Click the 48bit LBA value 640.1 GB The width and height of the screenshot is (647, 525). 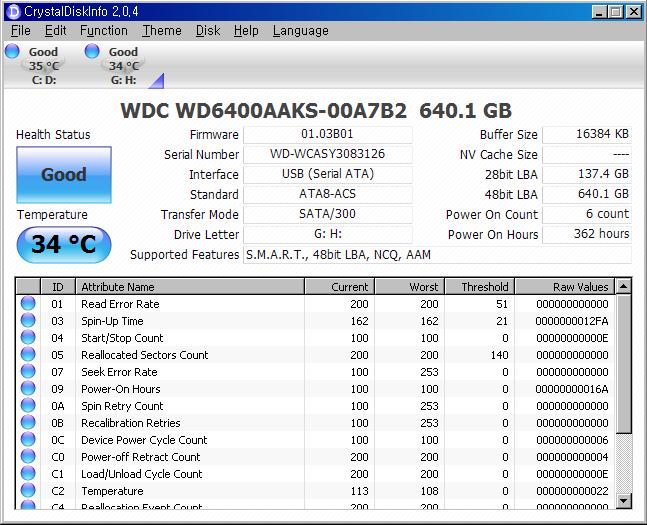click(x=587, y=194)
